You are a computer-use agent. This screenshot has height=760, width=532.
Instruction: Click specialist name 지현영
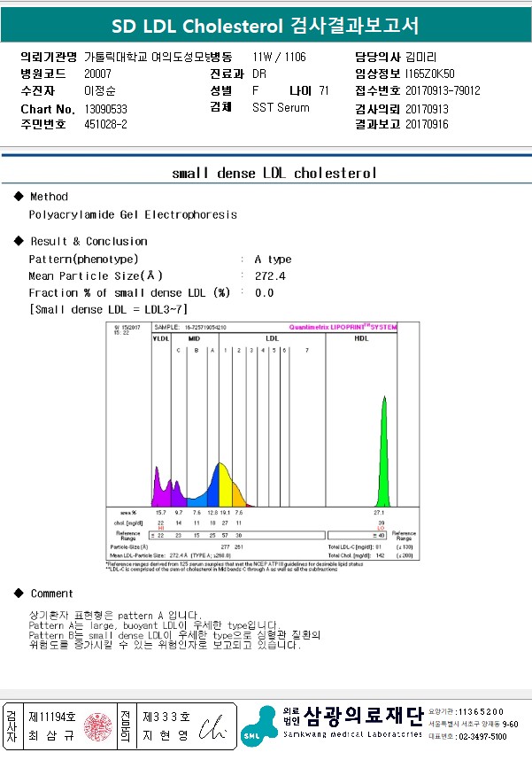(x=166, y=735)
